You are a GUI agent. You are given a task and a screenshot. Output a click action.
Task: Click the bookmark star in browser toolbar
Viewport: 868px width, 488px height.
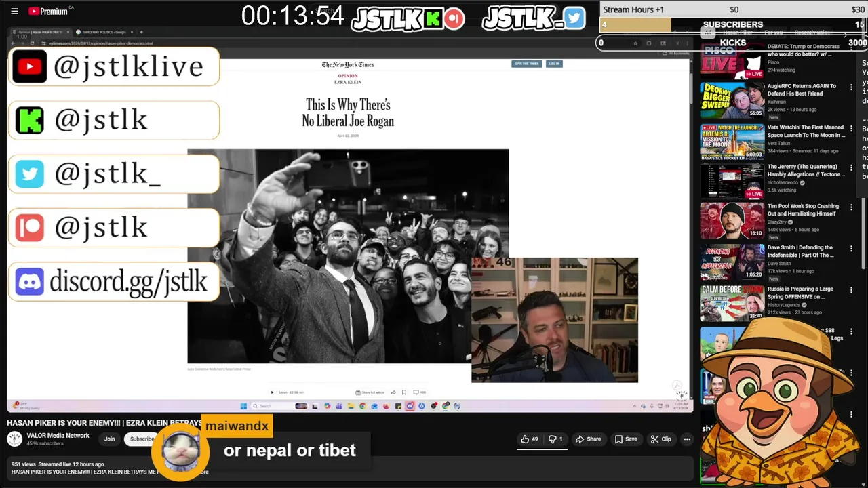point(635,43)
